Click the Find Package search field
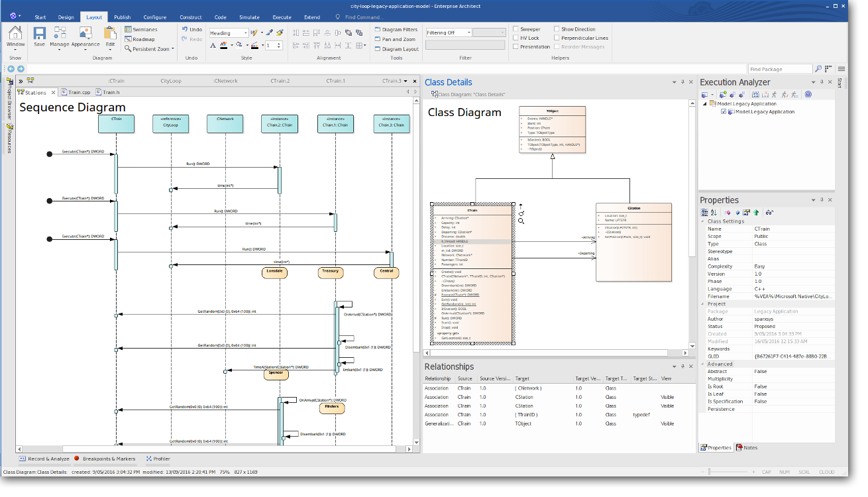Screen dimensions: 868x497 tap(780, 69)
